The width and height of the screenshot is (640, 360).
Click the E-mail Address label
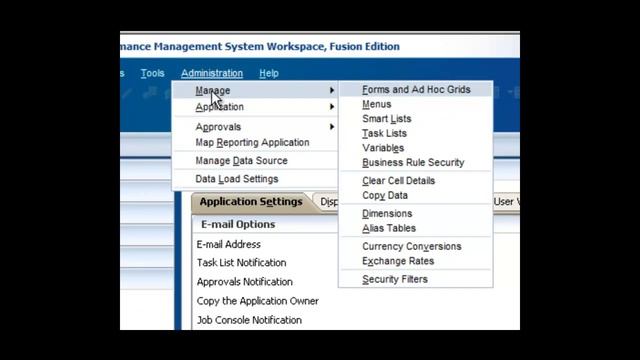click(229, 244)
